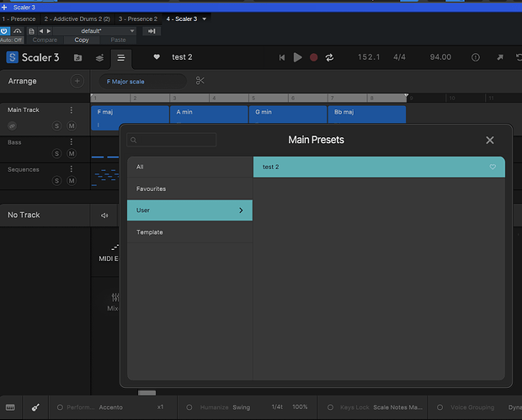
Task: Open the hamburger menu icon
Action: (x=121, y=57)
